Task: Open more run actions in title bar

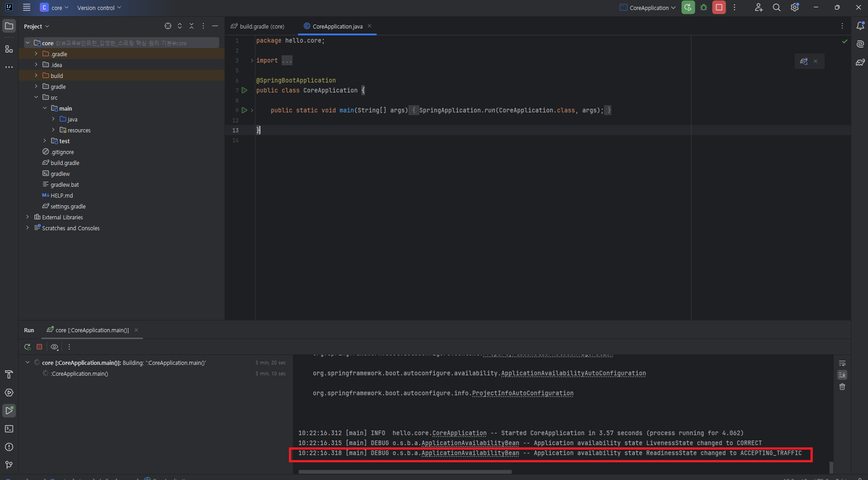Action: [x=734, y=7]
